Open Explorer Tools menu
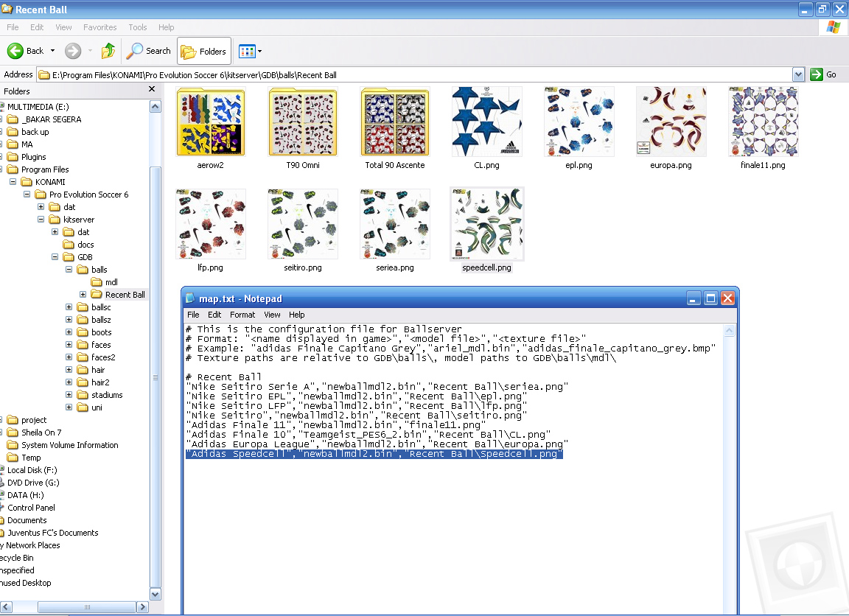 click(x=138, y=27)
